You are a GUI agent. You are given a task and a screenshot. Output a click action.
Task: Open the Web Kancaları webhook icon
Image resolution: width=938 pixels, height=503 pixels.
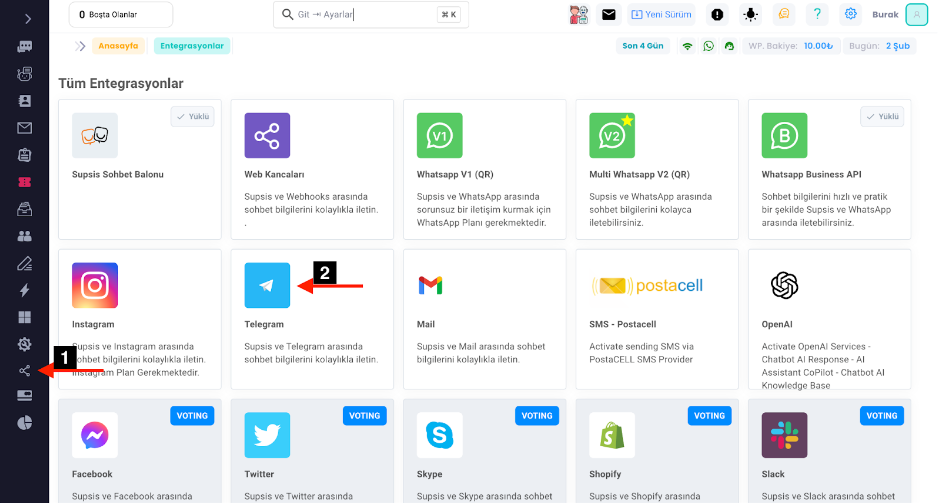pos(267,135)
